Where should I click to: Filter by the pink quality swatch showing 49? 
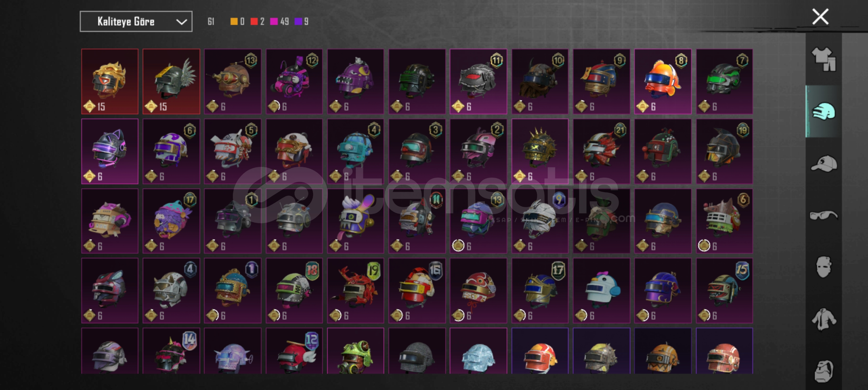(x=274, y=22)
